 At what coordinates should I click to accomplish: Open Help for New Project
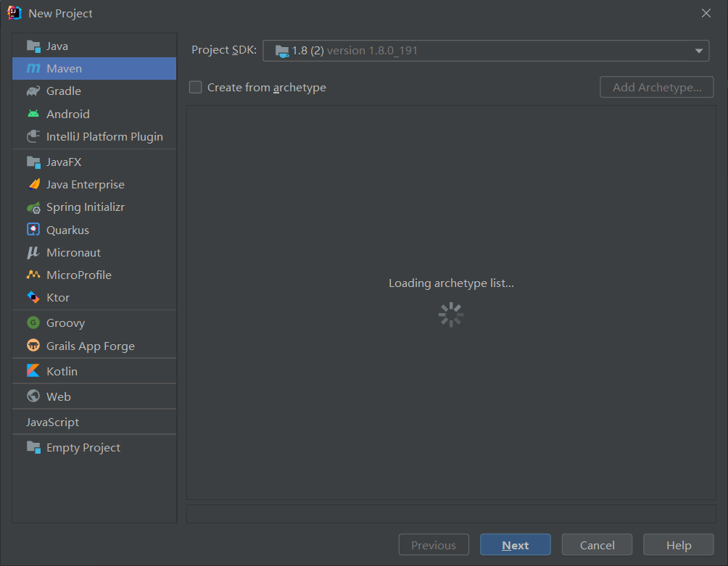tap(678, 545)
